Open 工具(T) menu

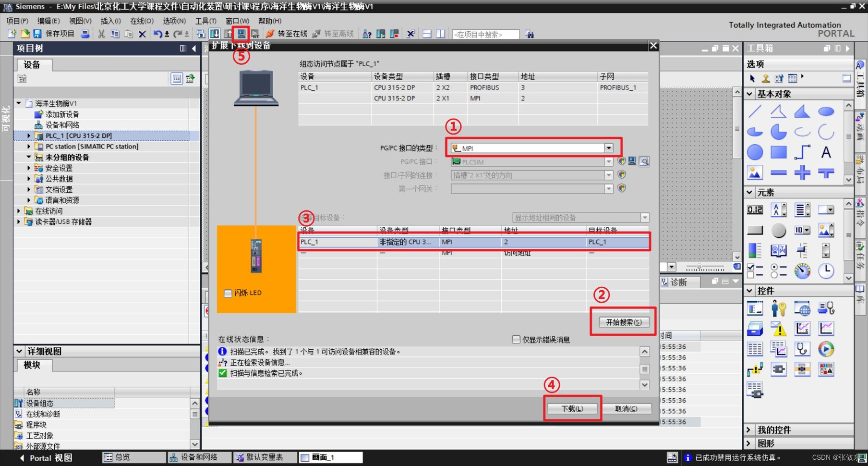pos(205,21)
